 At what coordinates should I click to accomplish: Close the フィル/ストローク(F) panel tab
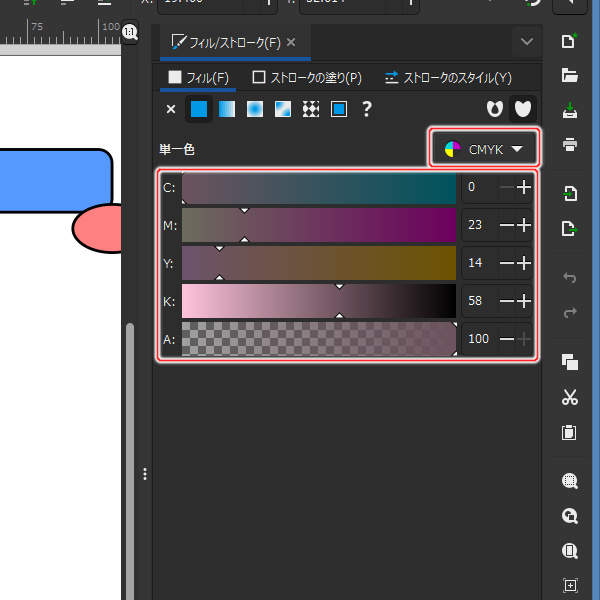point(291,42)
